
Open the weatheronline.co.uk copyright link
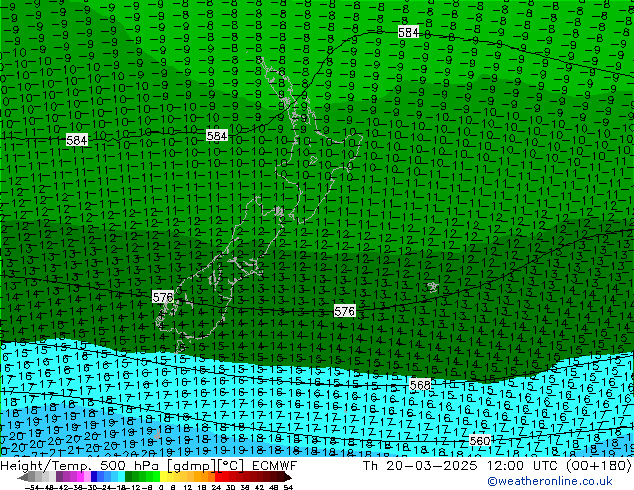(x=566, y=481)
